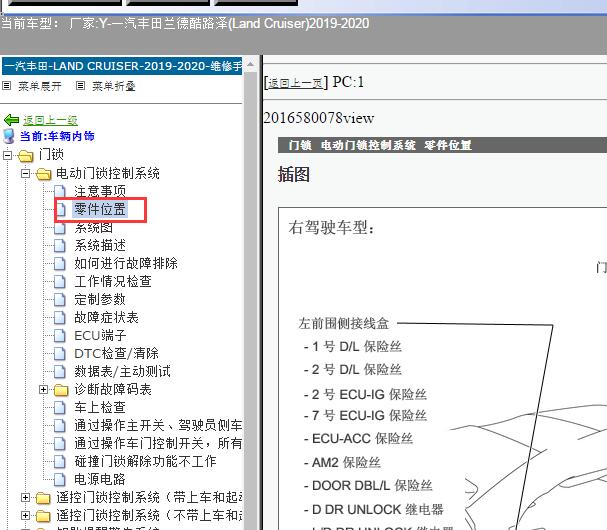Open the 系统描述 page
Image resolution: width=607 pixels, height=530 pixels.
point(100,245)
